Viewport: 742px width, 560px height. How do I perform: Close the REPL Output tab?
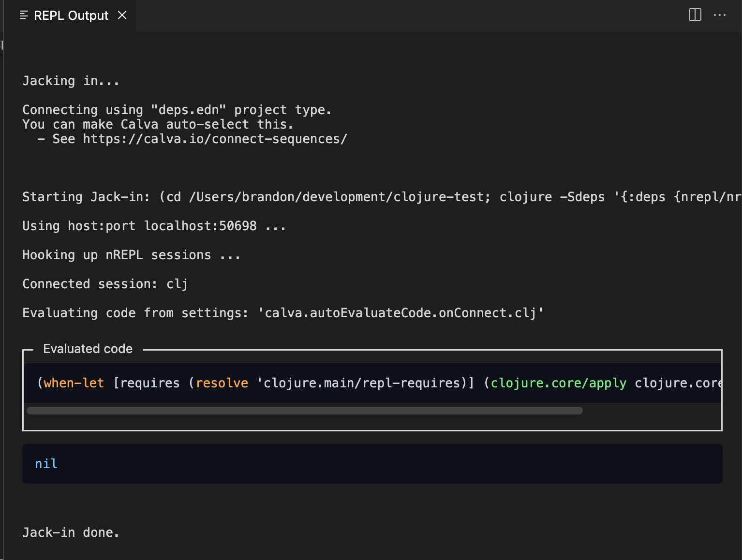click(122, 15)
